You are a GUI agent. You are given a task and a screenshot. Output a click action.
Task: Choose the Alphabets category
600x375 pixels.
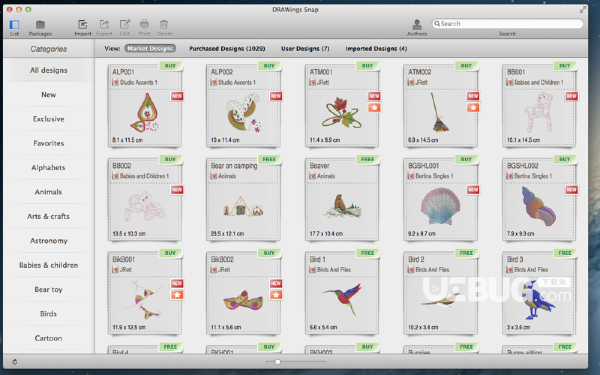click(x=49, y=168)
